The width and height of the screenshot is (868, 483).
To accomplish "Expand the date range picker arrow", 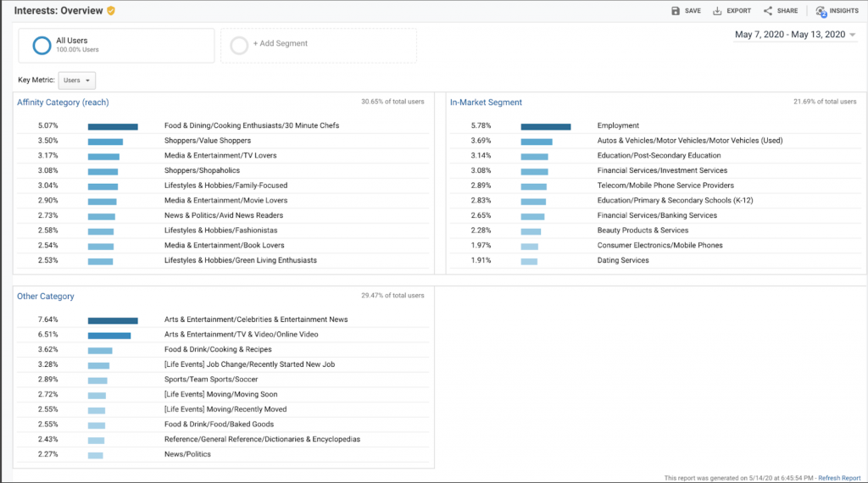I will pos(853,35).
